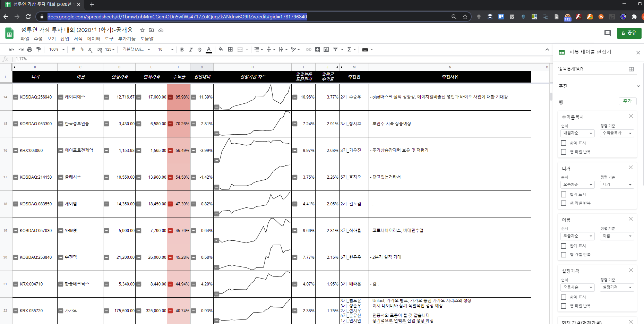Insert a comment via toolbar icon
The width and height of the screenshot is (644, 324).
[317, 50]
